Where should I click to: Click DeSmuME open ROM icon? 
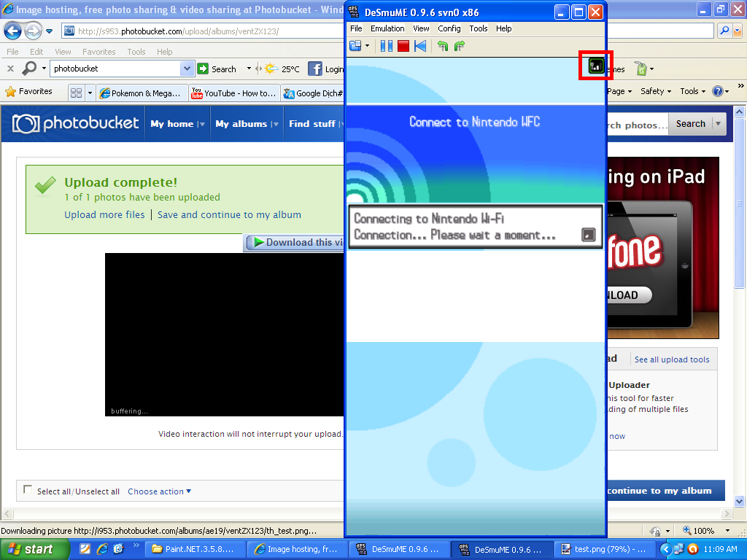coord(355,46)
